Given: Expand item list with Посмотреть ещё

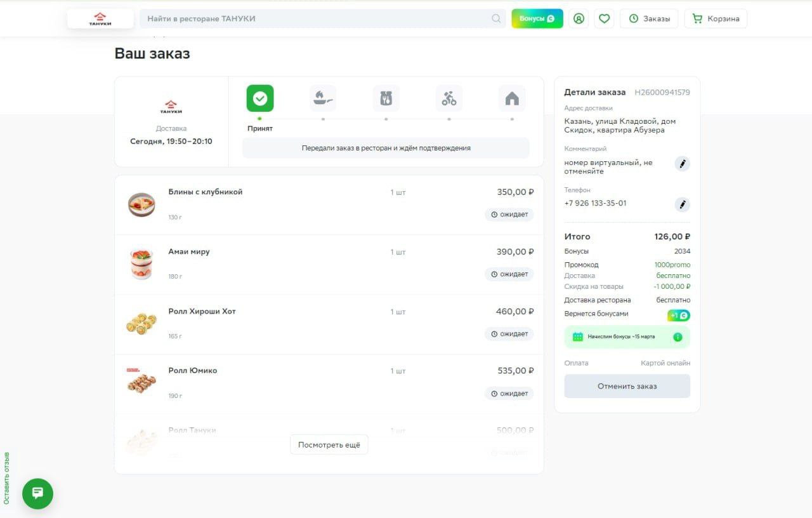Looking at the screenshot, I should 329,445.
